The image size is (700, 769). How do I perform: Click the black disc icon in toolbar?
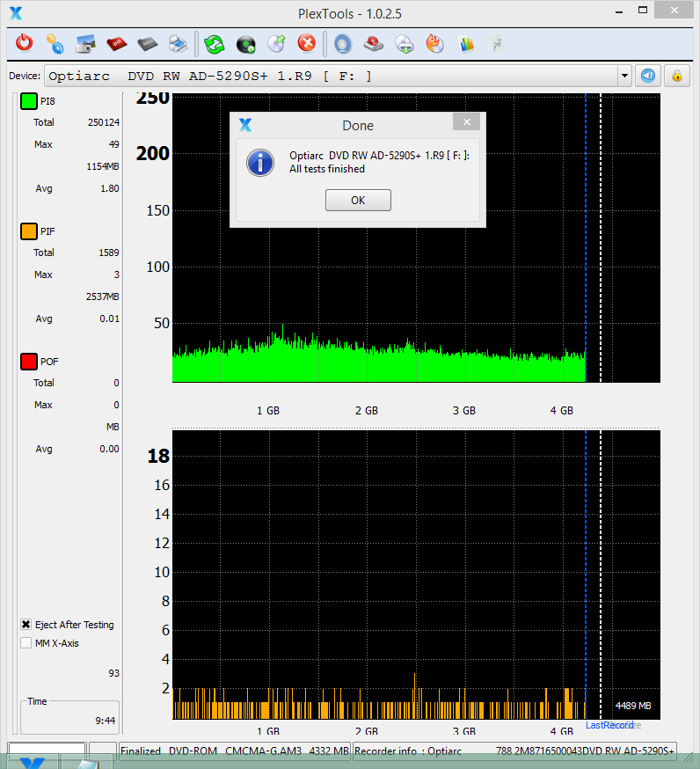pyautogui.click(x=245, y=44)
